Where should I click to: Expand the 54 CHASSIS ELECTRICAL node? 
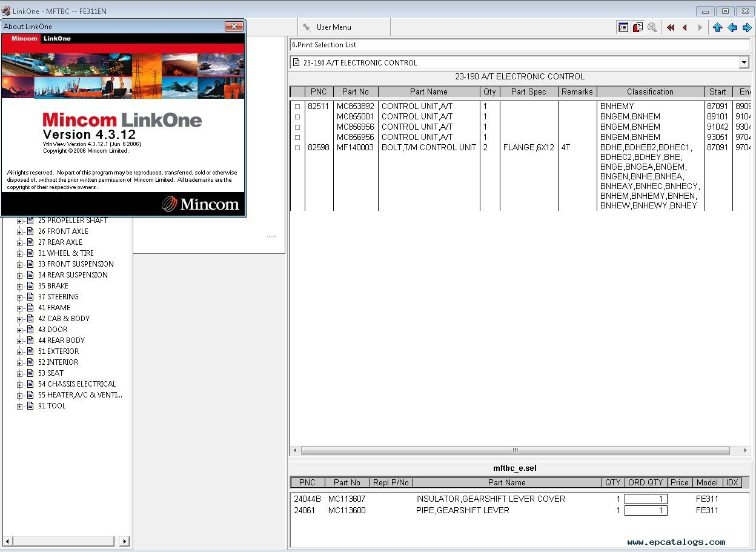coord(19,384)
